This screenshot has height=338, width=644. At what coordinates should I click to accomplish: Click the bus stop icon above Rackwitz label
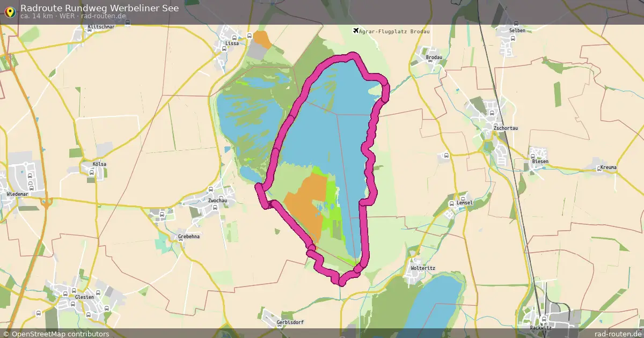point(543,319)
